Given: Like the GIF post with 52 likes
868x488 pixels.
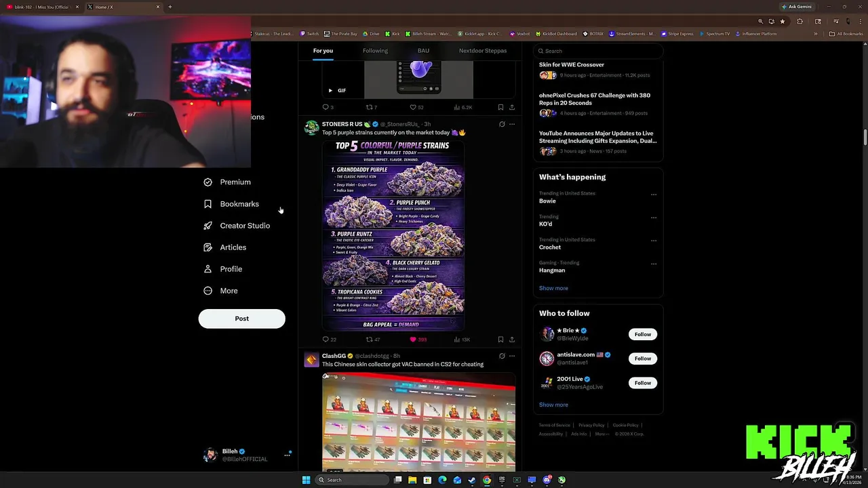Looking at the screenshot, I should (x=416, y=107).
